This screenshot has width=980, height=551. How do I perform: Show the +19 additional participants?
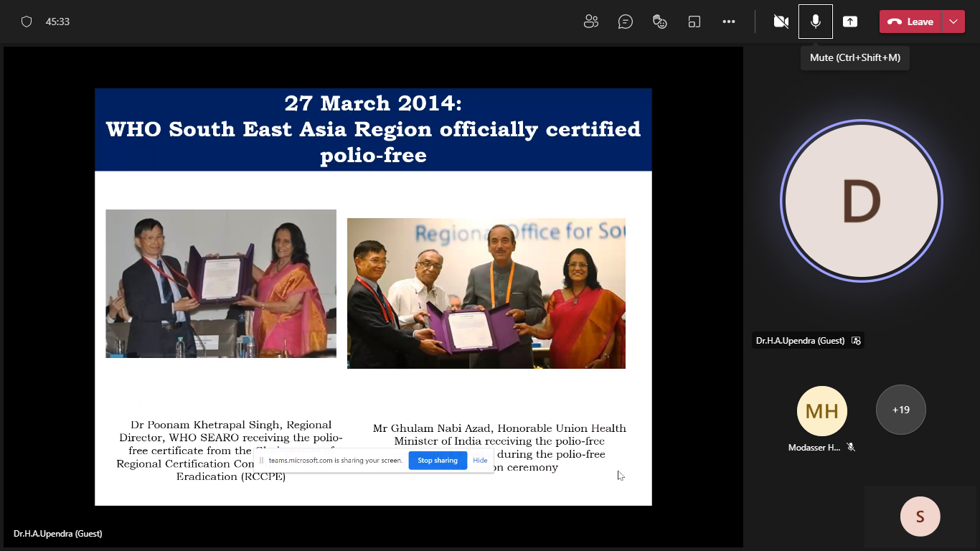901,410
